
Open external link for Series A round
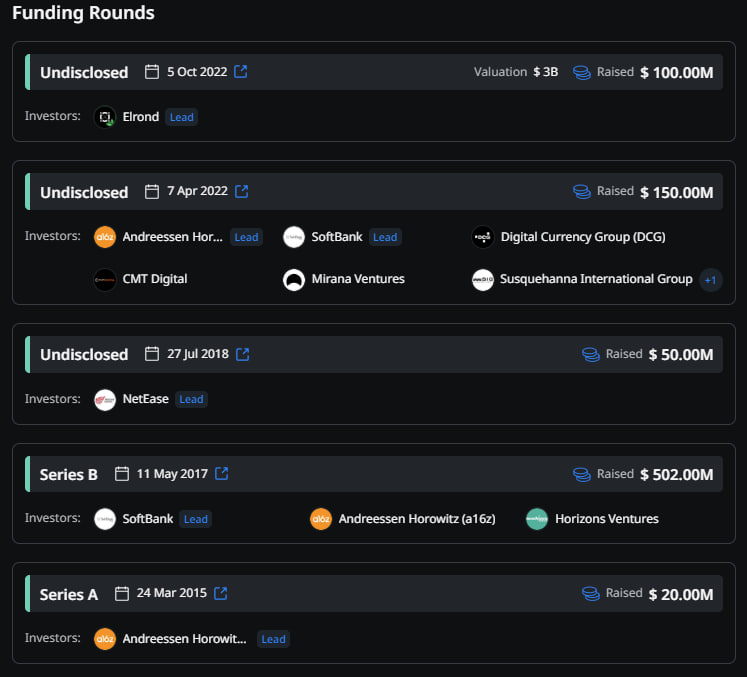pyautogui.click(x=221, y=593)
